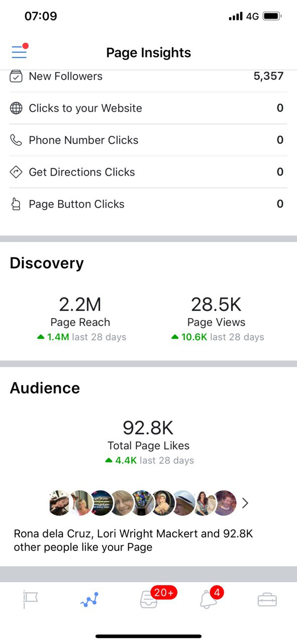Open the toolbox briefcase tab

(x=267, y=600)
